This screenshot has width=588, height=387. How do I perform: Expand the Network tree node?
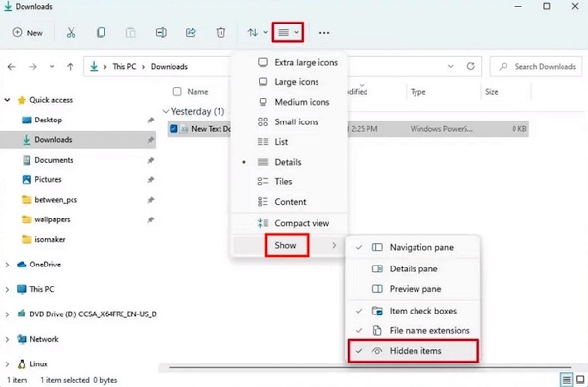point(7,339)
